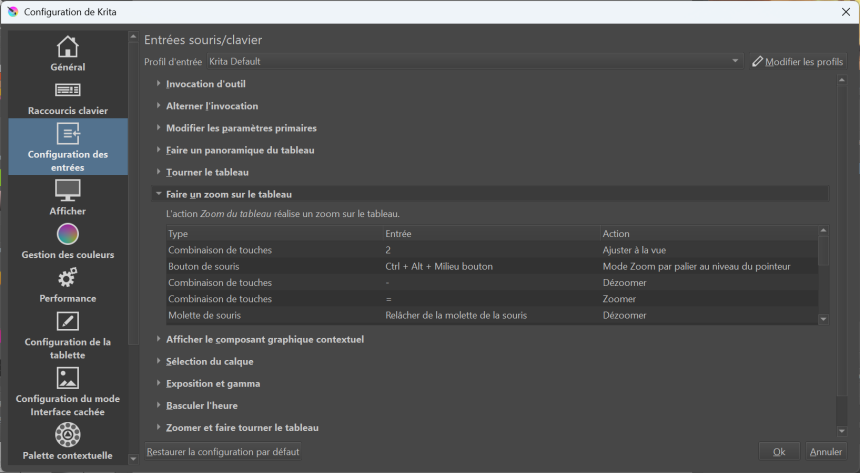Viewport: 860px width, 473px height.
Task: Confirm settings with the Ok button
Action: click(778, 452)
